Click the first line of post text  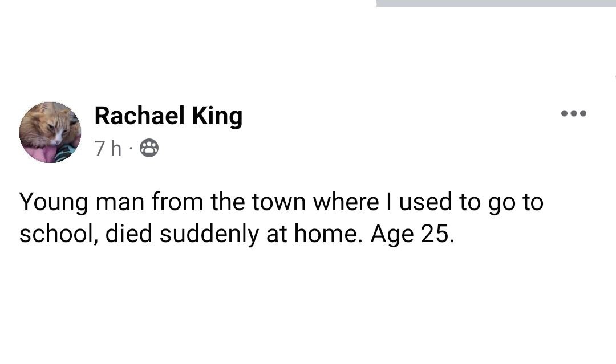(281, 202)
